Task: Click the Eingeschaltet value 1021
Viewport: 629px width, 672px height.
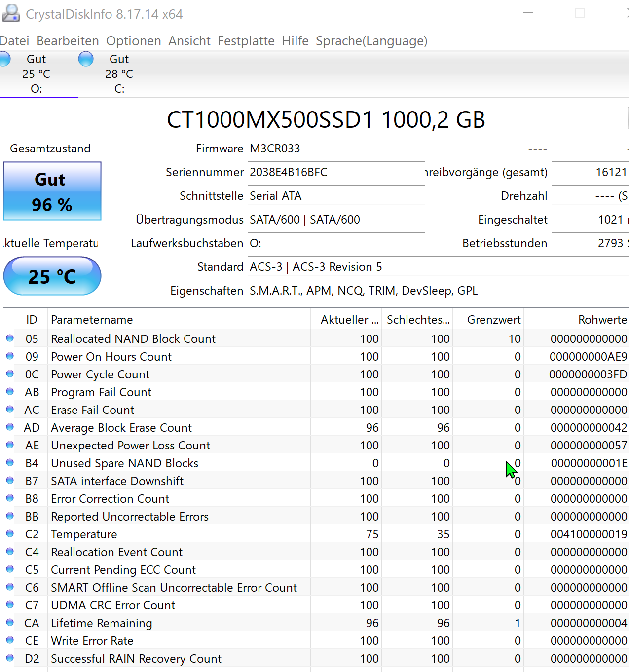Action: tap(590, 219)
